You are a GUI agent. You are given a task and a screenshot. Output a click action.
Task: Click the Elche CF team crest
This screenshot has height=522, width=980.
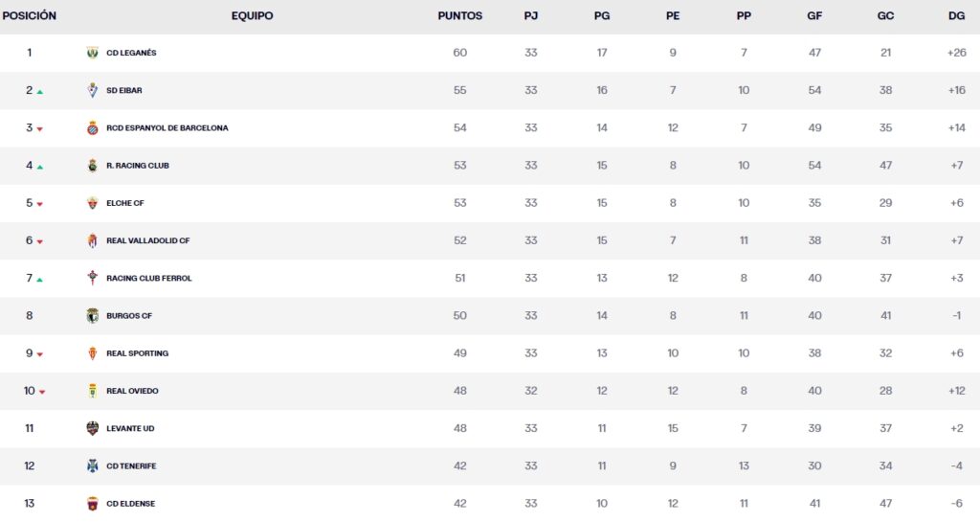coord(93,203)
